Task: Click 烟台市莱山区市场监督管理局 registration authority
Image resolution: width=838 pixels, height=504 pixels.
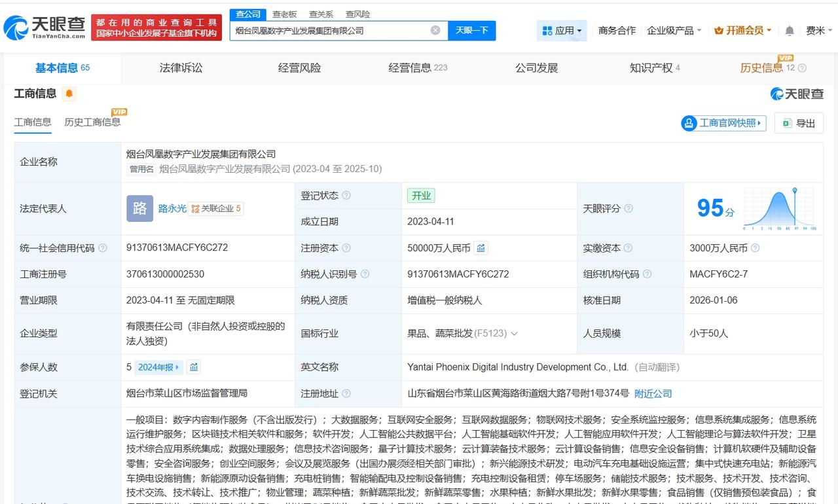Action: [187, 393]
